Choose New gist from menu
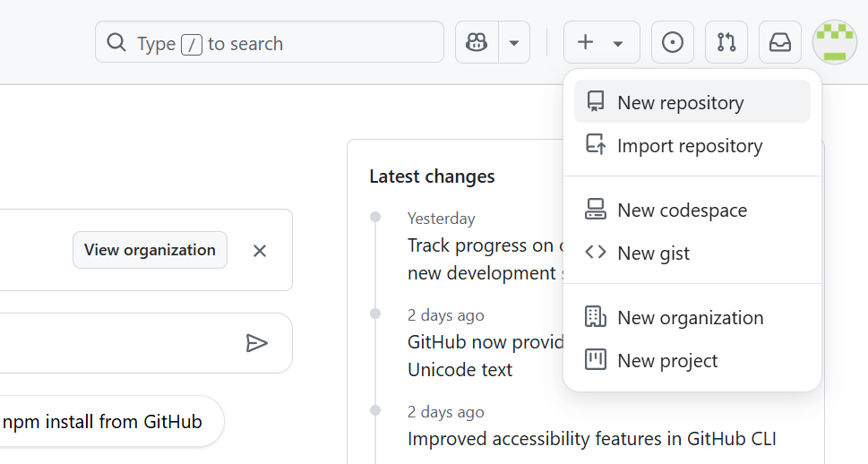Viewport: 868px width, 464px height. (653, 253)
